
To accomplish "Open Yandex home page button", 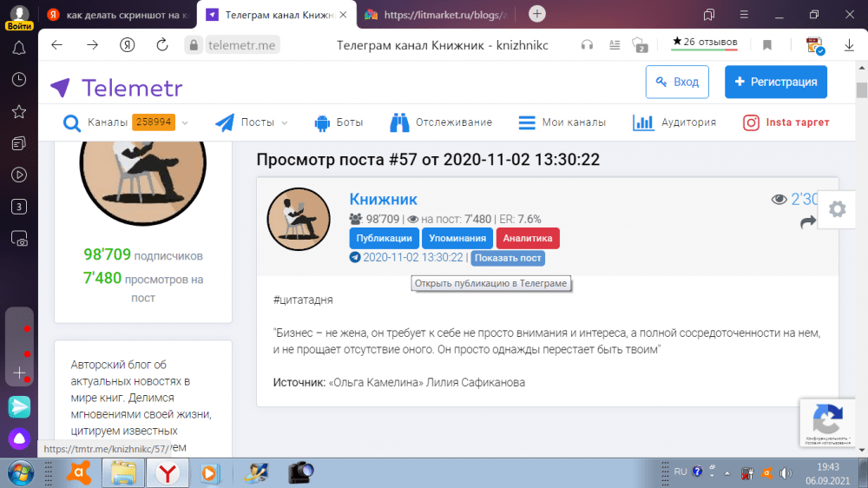I will pyautogui.click(x=128, y=45).
